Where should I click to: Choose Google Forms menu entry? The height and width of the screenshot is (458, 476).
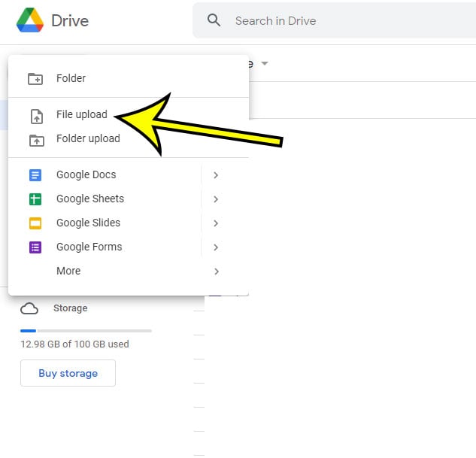(129, 247)
